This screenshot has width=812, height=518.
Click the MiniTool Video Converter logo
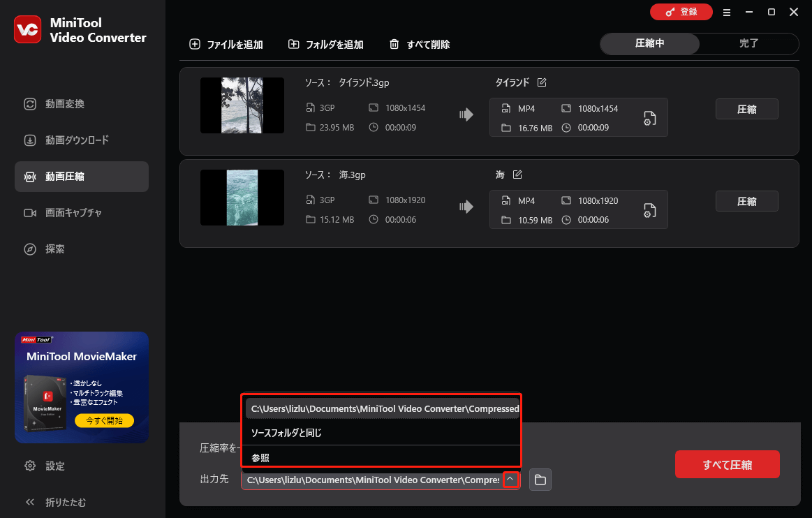(x=27, y=29)
